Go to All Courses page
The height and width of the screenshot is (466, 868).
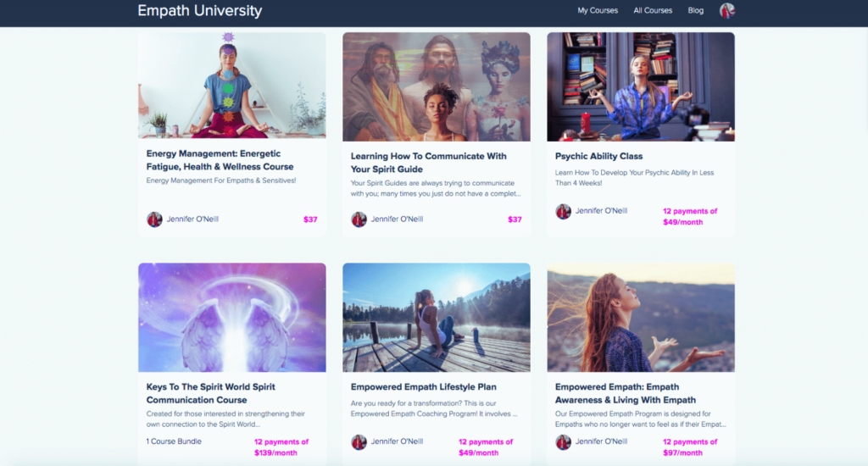[653, 10]
